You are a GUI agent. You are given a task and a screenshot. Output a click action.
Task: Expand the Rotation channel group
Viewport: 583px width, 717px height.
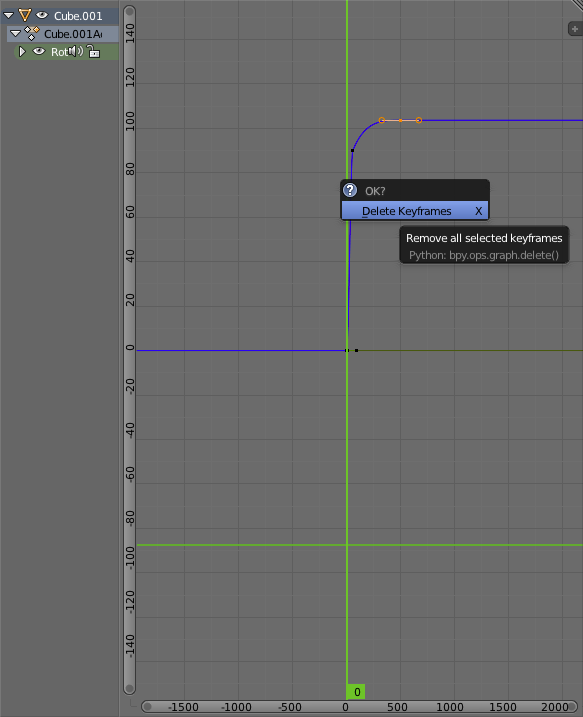[21, 52]
